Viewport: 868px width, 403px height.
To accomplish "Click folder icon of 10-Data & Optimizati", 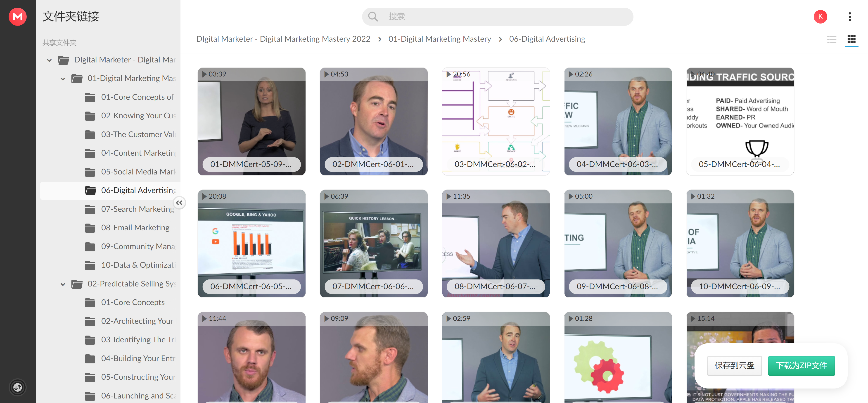I will (x=90, y=265).
